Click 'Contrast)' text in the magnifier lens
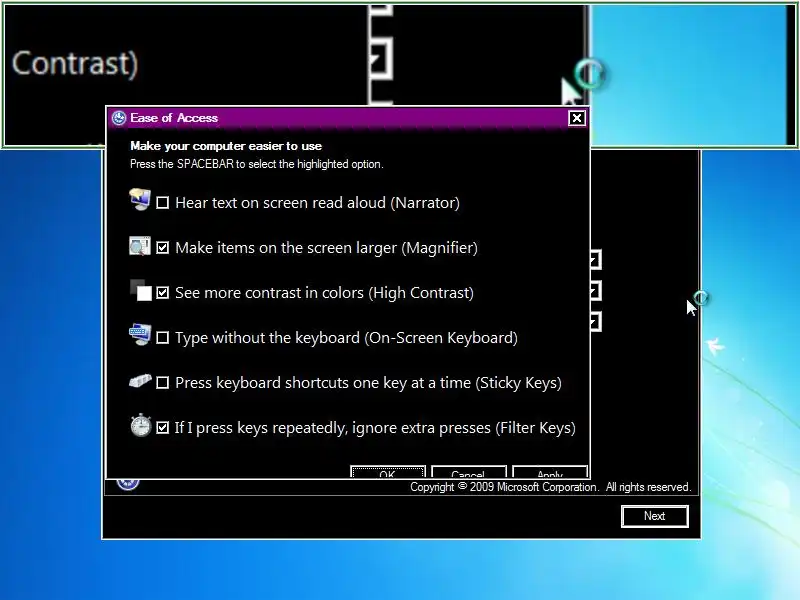 75,64
